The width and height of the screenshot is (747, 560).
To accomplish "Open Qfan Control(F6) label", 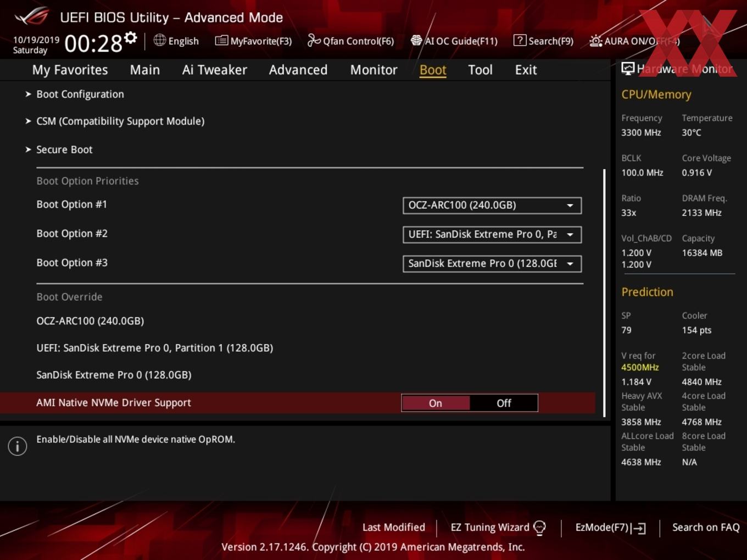I will pos(358,41).
